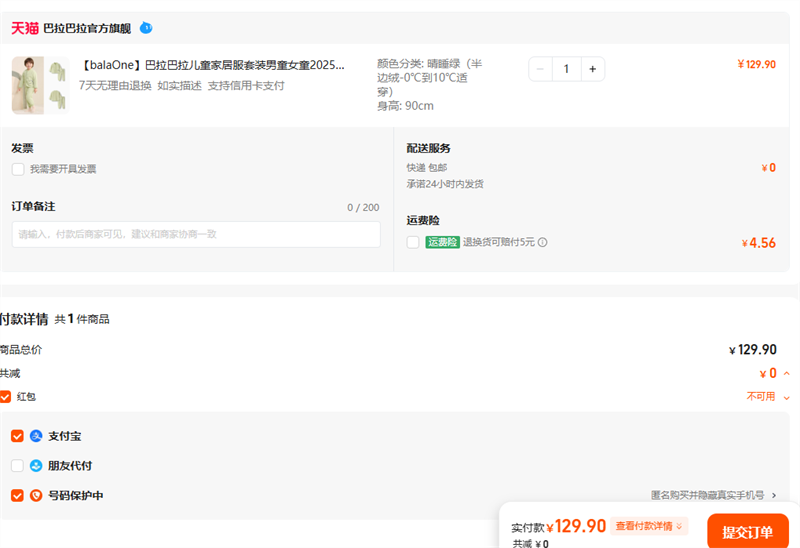800x548 pixels.
Task: Enable the 我需要开具发票 checkbox
Action: (x=18, y=169)
